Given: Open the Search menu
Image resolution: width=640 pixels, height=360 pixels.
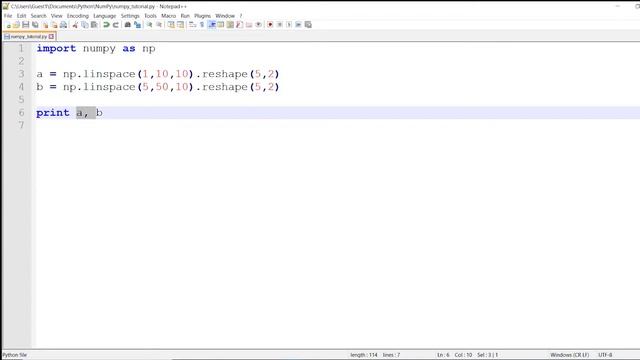Looking at the screenshot, I should click(38, 16).
